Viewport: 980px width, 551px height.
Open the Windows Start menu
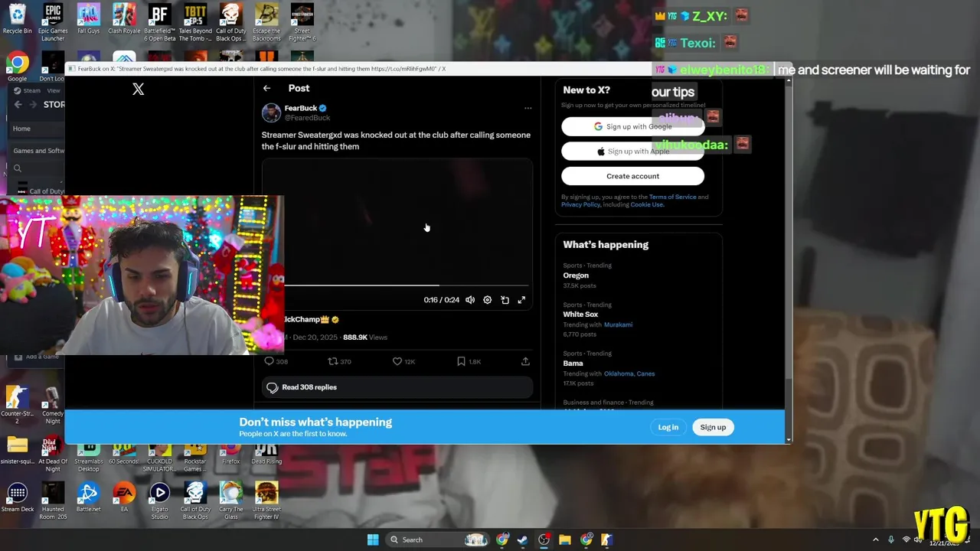(x=373, y=540)
